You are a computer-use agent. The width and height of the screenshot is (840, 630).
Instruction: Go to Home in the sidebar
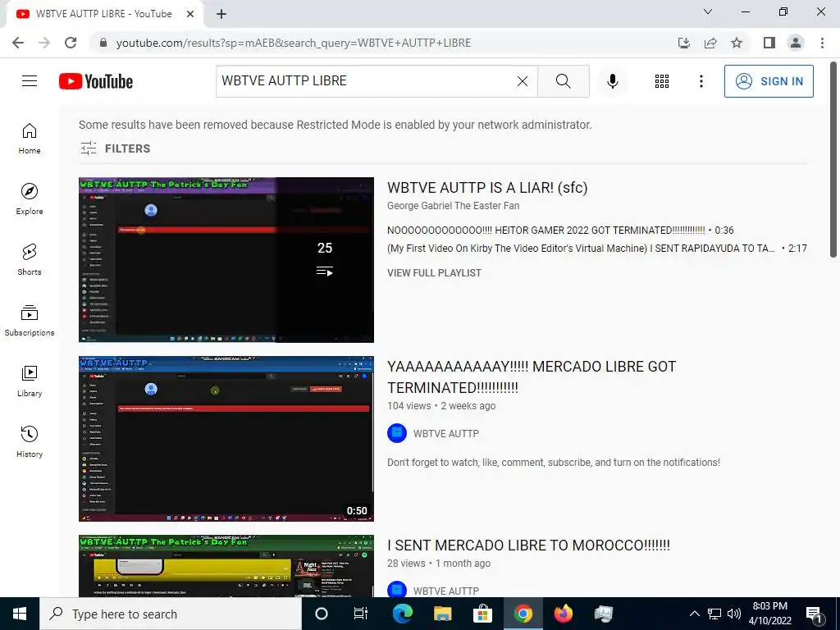pos(30,139)
